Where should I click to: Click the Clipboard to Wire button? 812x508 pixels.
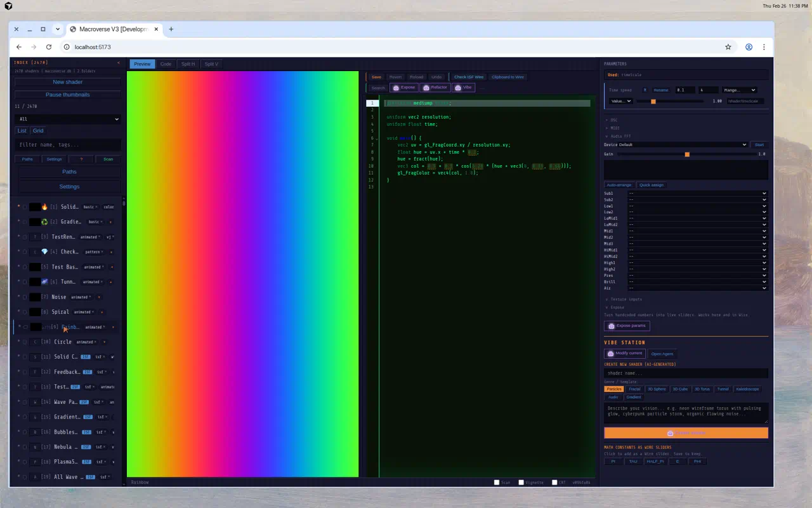pyautogui.click(x=507, y=77)
